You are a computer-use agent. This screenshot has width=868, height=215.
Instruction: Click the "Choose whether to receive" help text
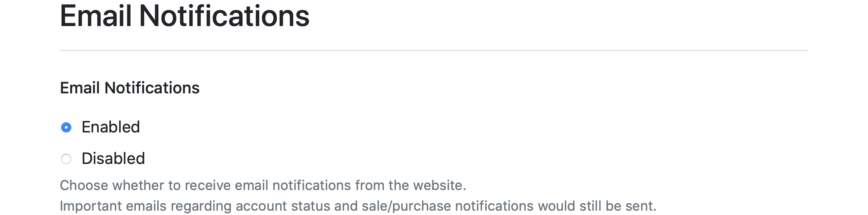263,185
